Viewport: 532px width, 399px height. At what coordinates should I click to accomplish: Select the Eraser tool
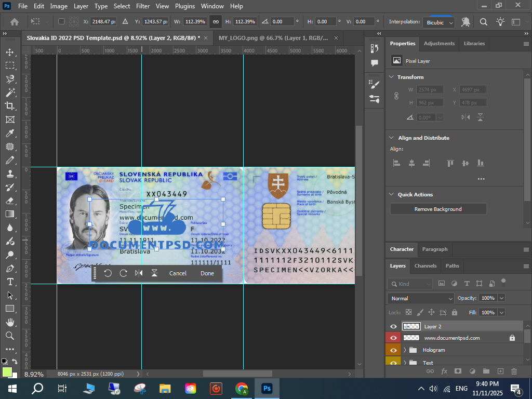point(10,201)
